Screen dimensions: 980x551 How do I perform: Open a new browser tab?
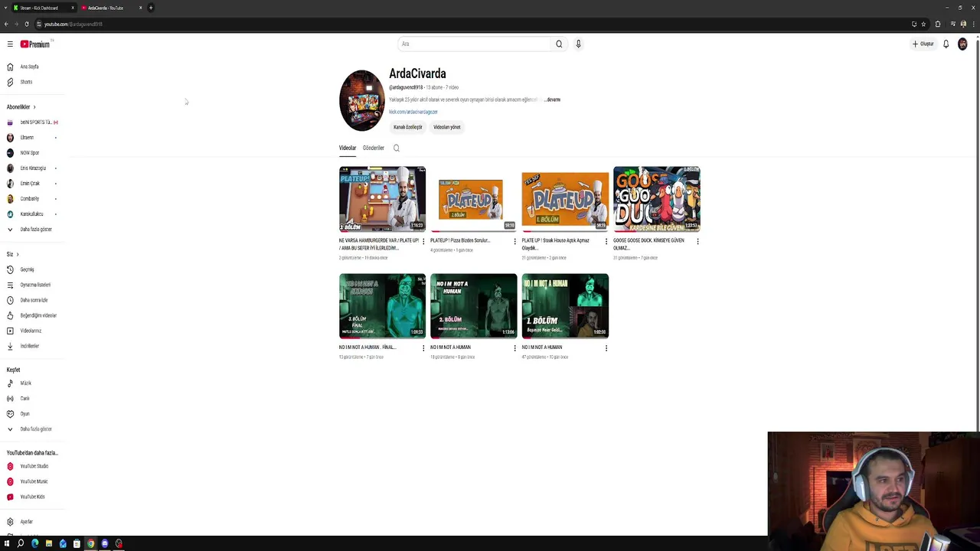pos(151,8)
